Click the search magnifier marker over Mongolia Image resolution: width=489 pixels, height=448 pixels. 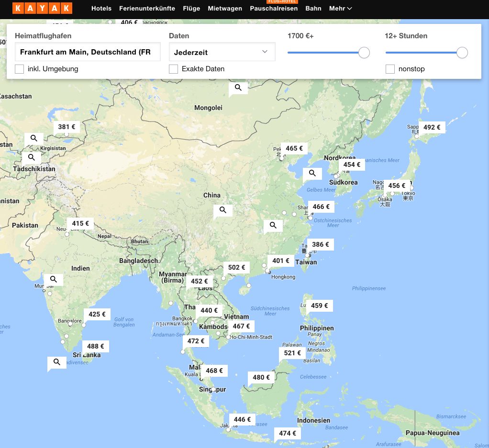238,87
